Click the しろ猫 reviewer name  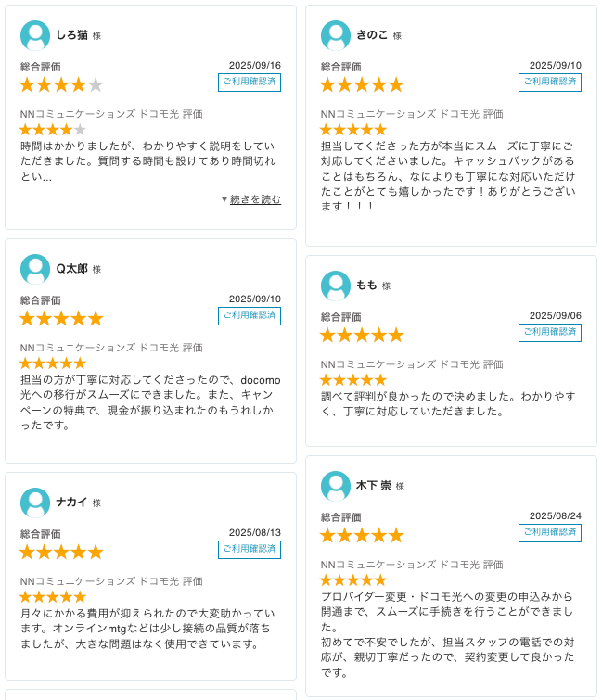[72, 35]
